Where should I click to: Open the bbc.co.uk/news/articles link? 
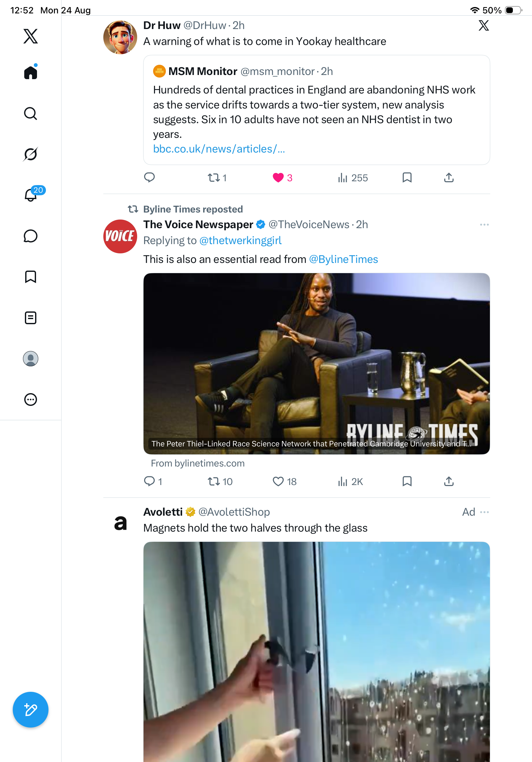point(219,149)
